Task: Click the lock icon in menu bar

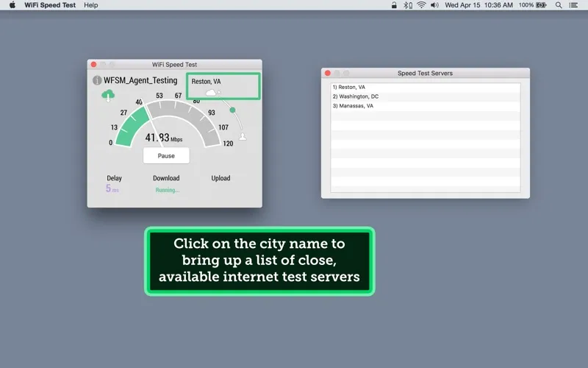Action: (x=394, y=5)
